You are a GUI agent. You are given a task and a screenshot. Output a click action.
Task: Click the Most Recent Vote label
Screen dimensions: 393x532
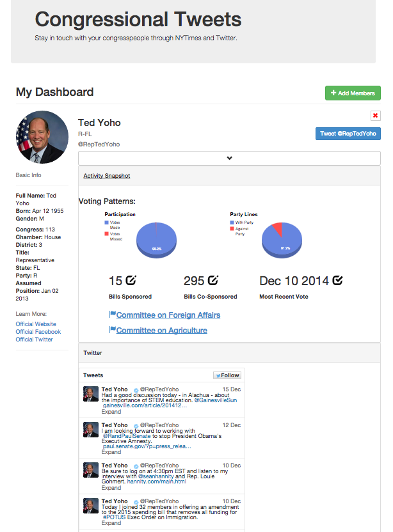284,297
